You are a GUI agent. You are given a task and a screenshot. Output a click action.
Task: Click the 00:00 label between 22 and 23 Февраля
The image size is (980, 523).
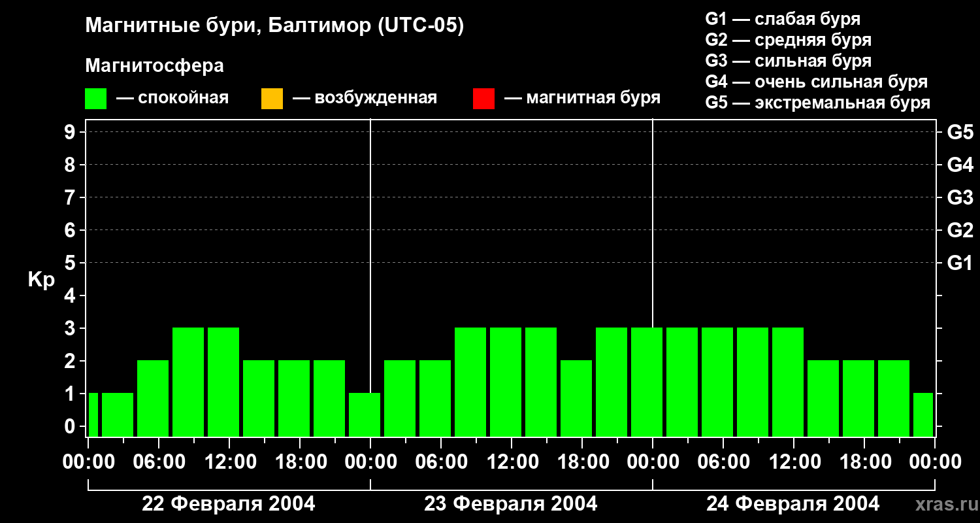[370, 462]
